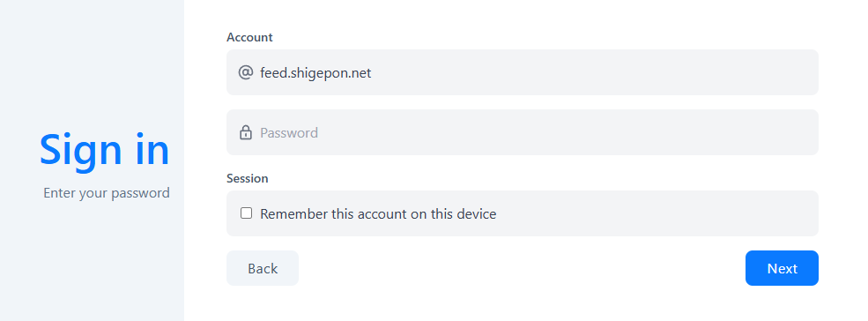Viewport: 868px width, 321px height.
Task: Click the Next button
Action: coord(782,268)
